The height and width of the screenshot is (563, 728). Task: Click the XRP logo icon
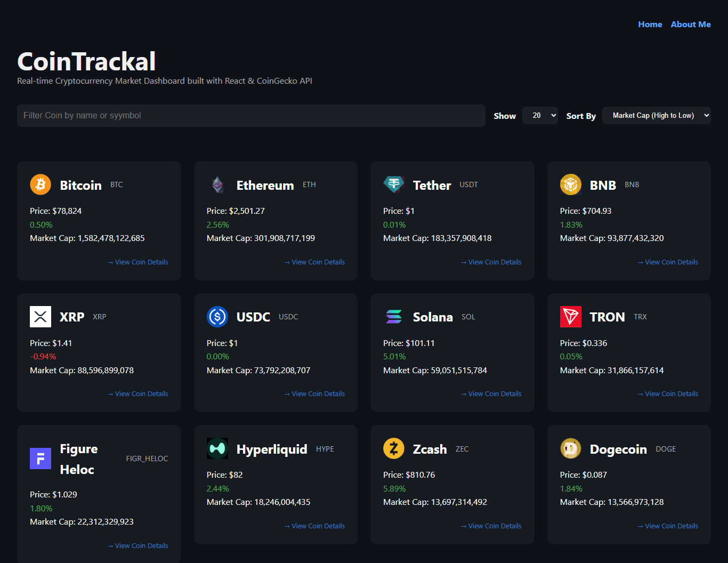pos(41,317)
